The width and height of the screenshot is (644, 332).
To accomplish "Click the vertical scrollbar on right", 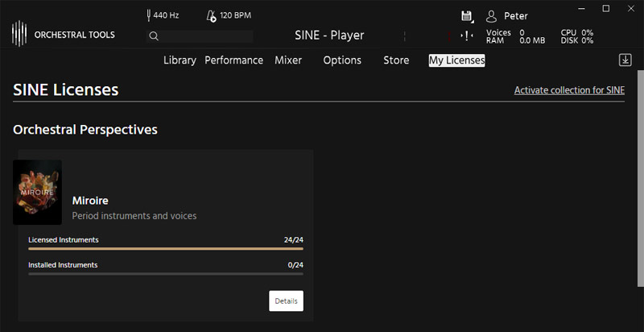I will (640, 178).
